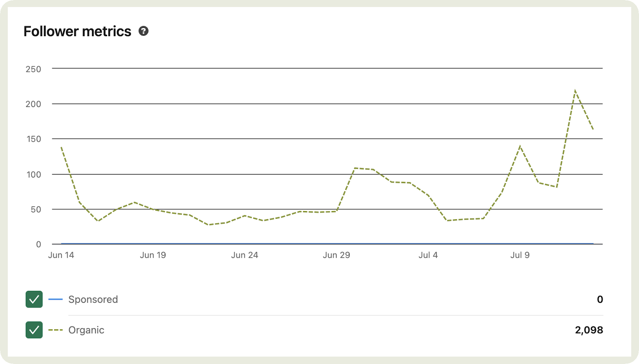Click the Jun 14 axis label
This screenshot has height=364, width=639.
(61, 255)
